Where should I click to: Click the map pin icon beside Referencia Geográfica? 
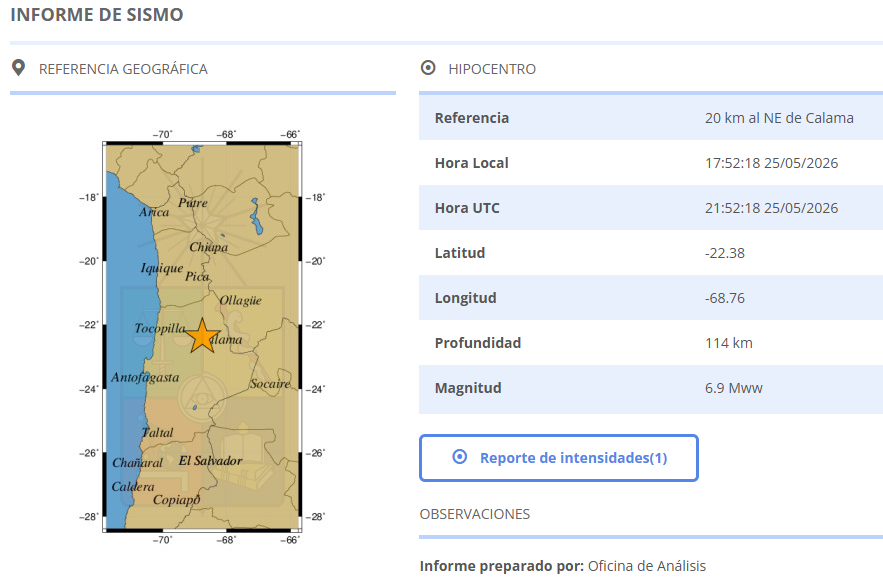[x=19, y=68]
